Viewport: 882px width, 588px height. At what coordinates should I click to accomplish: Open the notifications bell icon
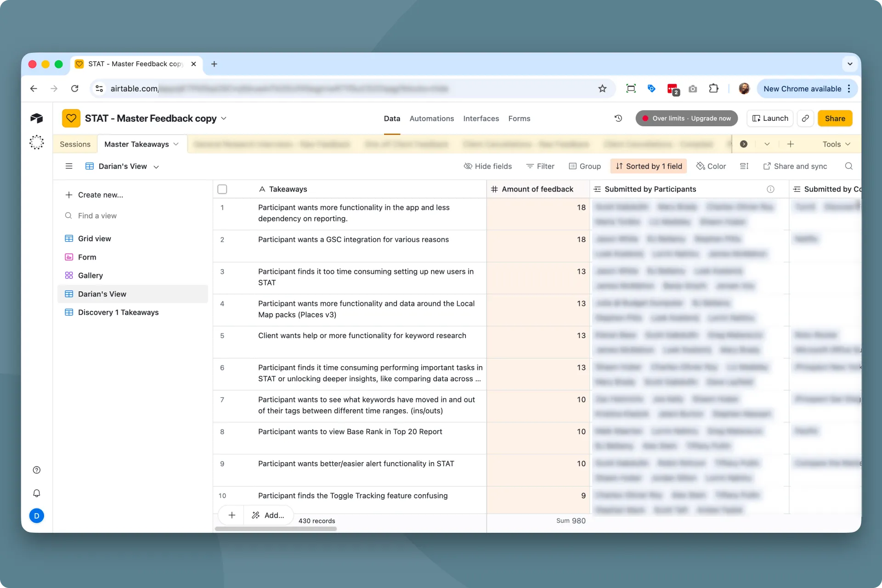pyautogui.click(x=37, y=493)
